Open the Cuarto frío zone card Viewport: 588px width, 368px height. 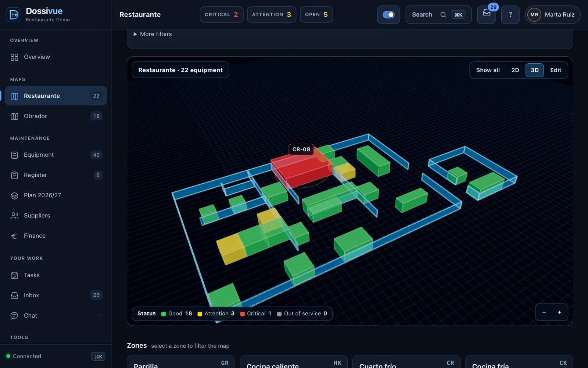tap(406, 362)
